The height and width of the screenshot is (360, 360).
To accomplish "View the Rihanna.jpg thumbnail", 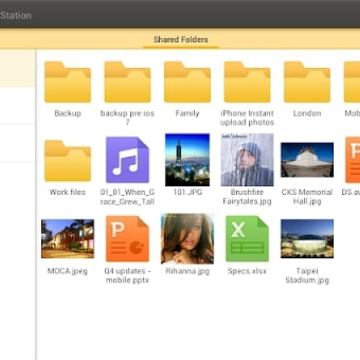I will point(187,239).
